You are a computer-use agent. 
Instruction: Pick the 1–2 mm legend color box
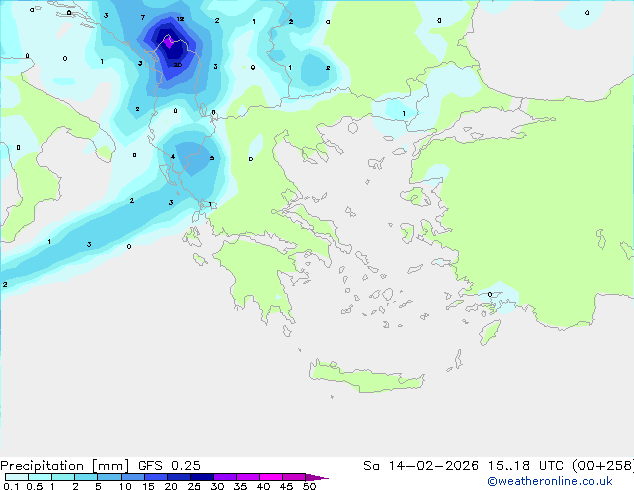click(63, 477)
